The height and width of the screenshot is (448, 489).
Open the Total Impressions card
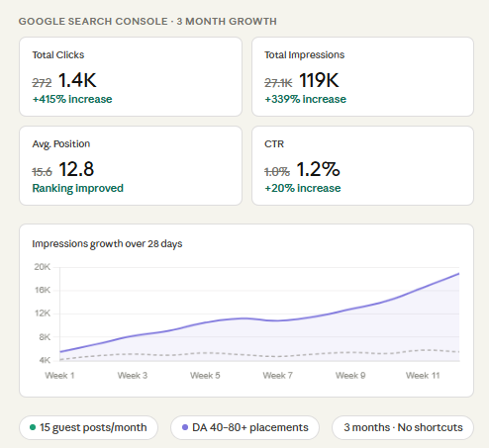pos(362,76)
